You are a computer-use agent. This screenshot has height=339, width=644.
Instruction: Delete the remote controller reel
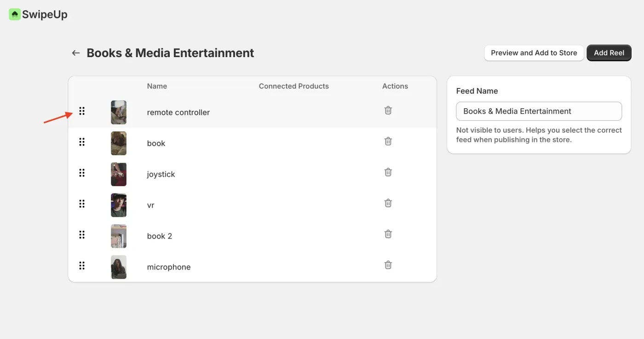click(x=388, y=111)
